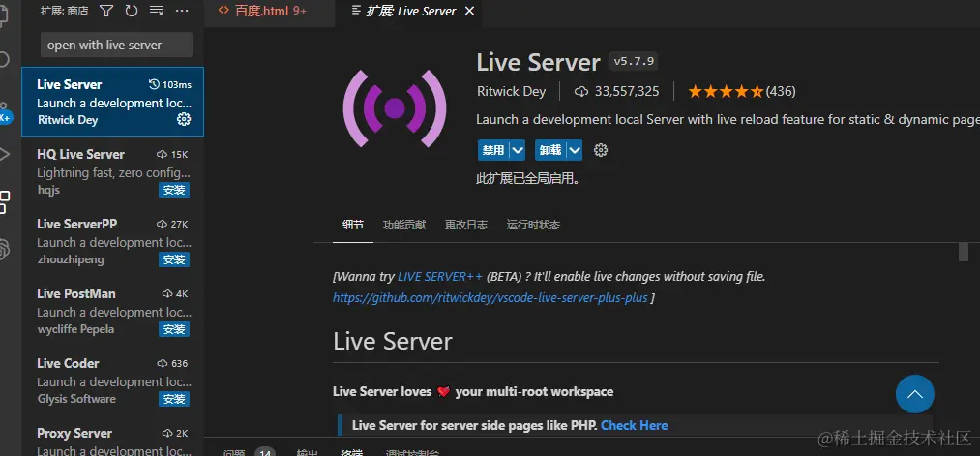Refresh the extensions list
Image resolution: width=980 pixels, height=456 pixels.
(132, 11)
